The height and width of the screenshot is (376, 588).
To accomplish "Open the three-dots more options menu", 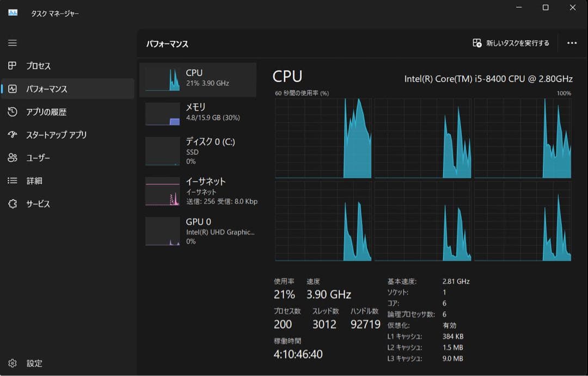I will [x=572, y=43].
